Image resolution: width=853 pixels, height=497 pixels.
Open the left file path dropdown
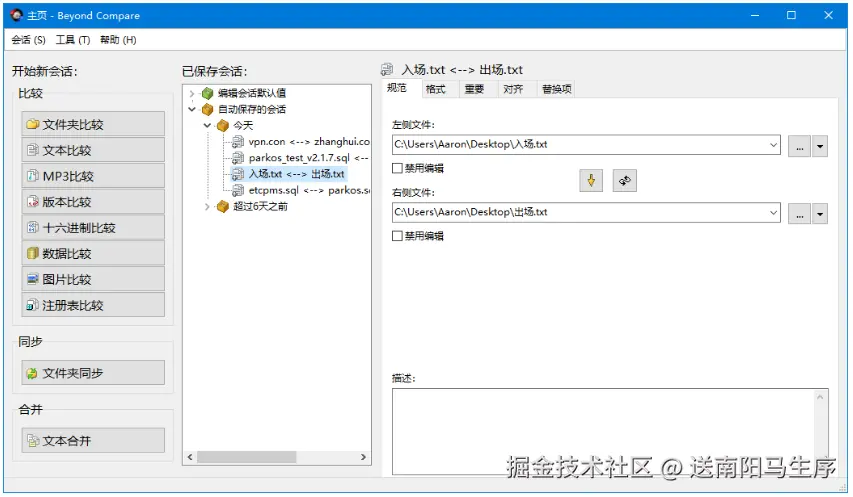(773, 145)
